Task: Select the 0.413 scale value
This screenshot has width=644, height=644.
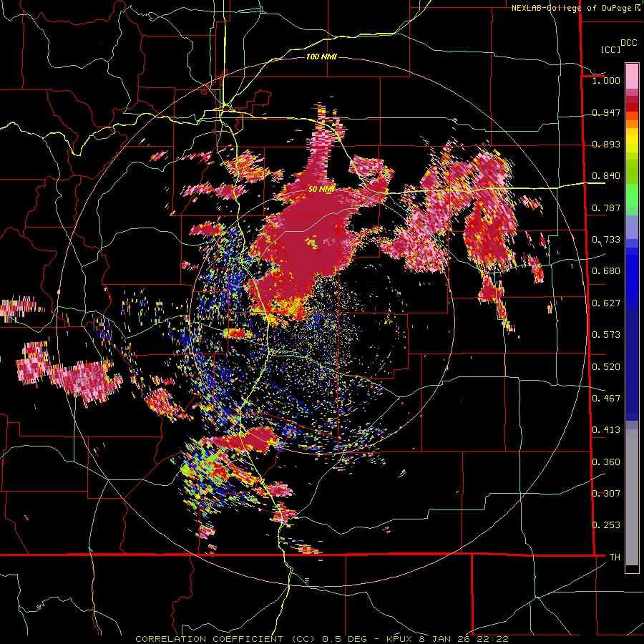Action: coord(606,430)
